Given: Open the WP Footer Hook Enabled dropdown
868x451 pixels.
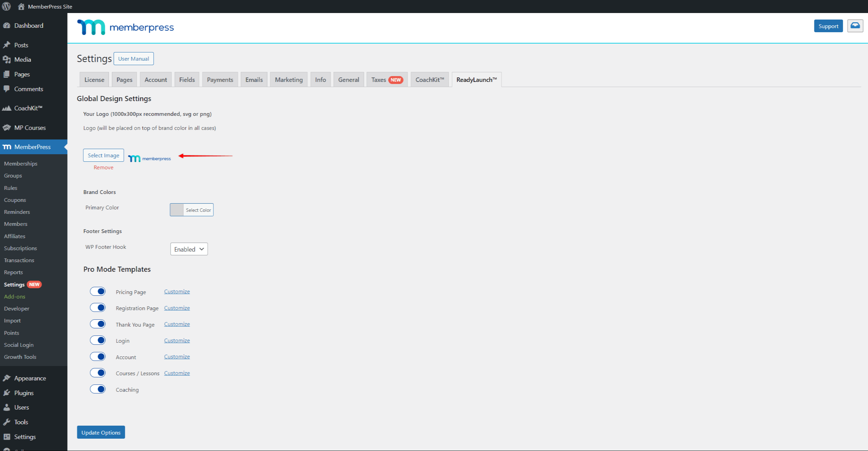Looking at the screenshot, I should (x=189, y=249).
